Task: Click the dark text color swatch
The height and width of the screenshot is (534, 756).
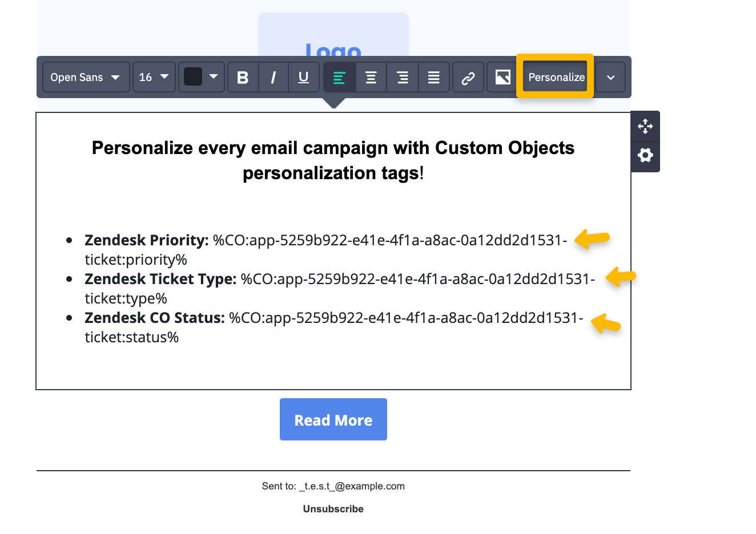Action: 193,76
